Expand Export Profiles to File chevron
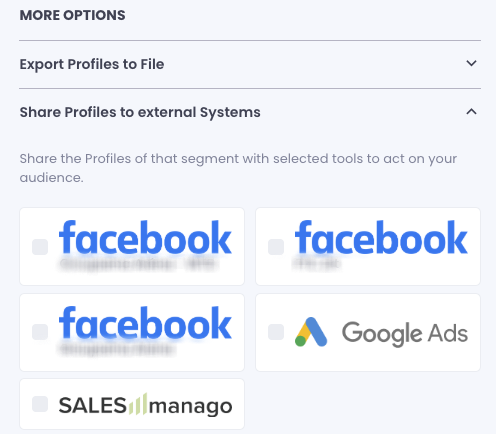This screenshot has width=496, height=434. [x=471, y=63]
